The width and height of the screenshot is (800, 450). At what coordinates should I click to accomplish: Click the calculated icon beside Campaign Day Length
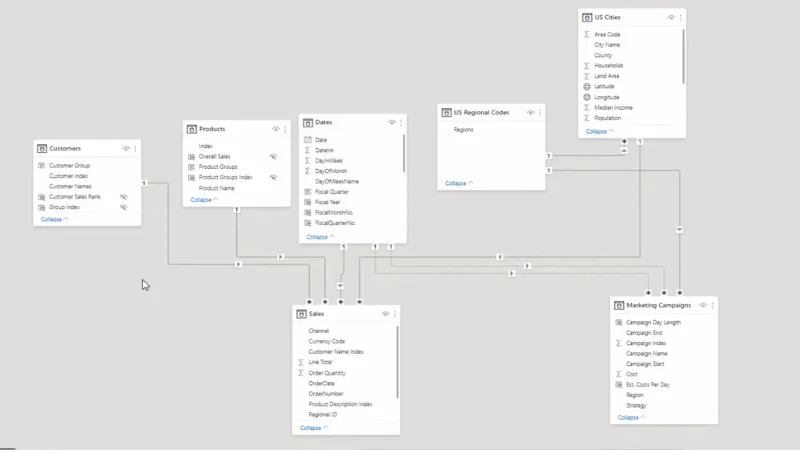(619, 322)
